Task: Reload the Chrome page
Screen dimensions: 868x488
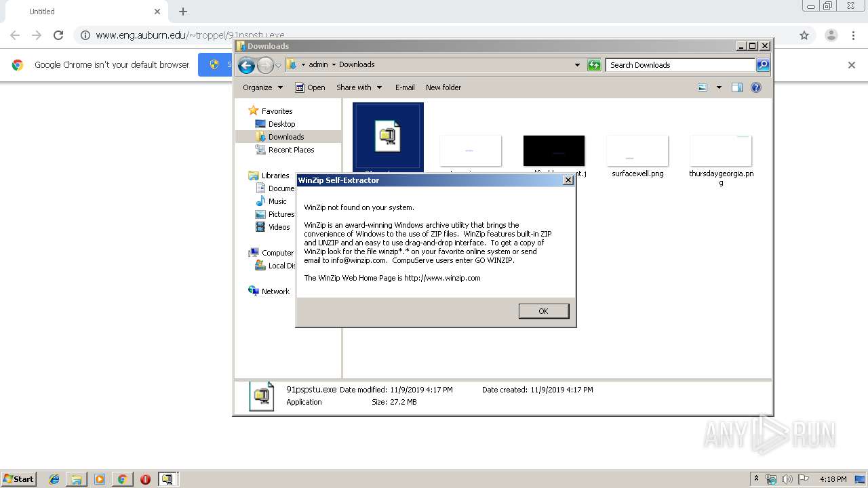Action: pyautogui.click(x=58, y=35)
